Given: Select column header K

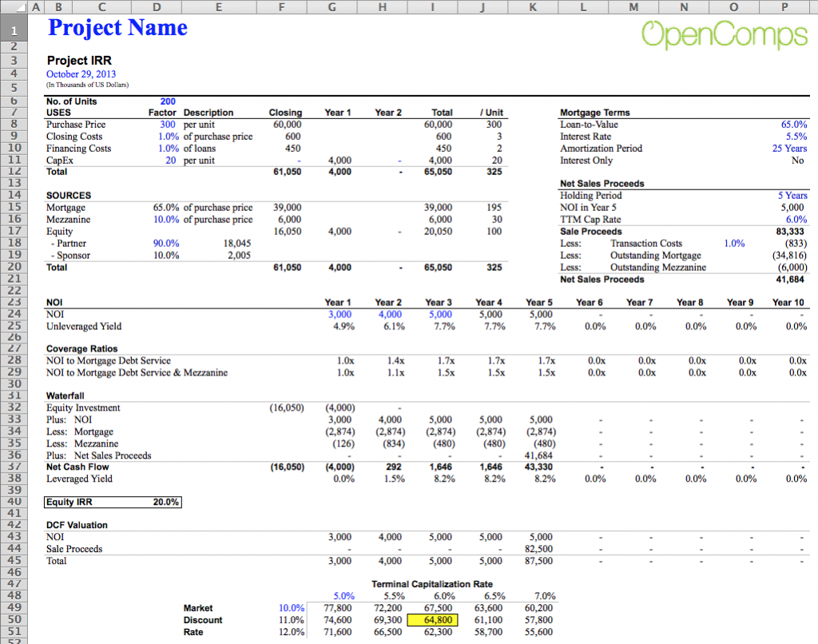Looking at the screenshot, I should click(533, 6).
